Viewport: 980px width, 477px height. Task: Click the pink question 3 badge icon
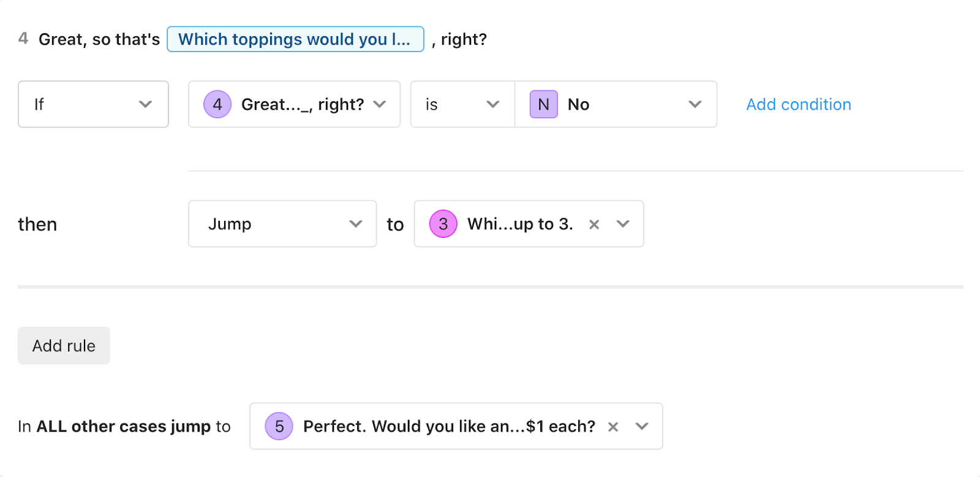point(443,224)
